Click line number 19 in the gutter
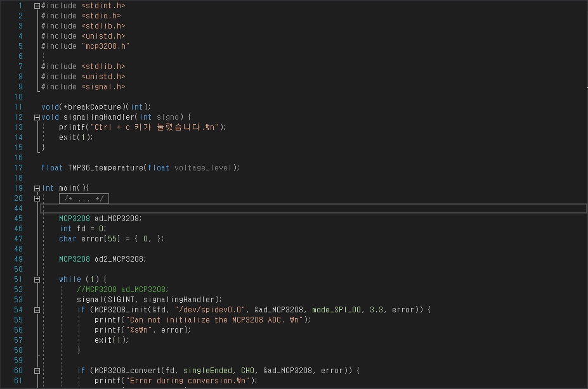Screen dimensions: 588x389 (x=18, y=188)
